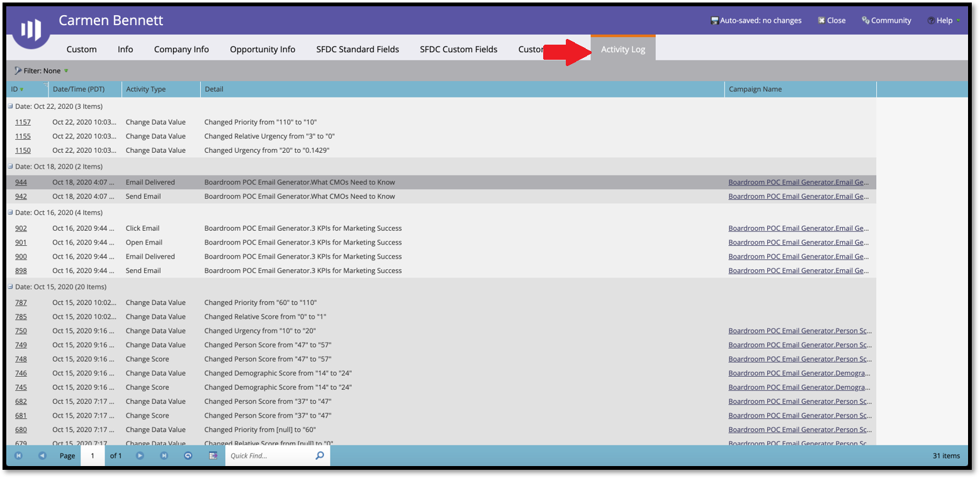Export the activity log table
980x478 pixels.
click(x=213, y=455)
